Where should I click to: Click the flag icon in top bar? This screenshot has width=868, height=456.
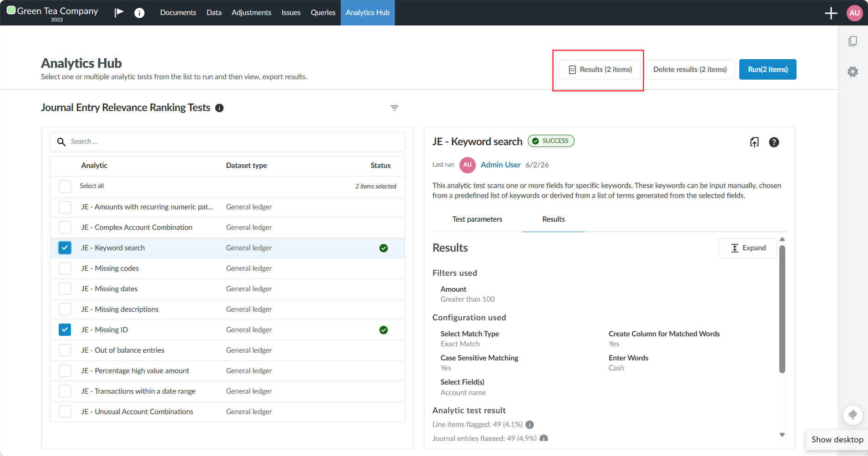coord(119,12)
